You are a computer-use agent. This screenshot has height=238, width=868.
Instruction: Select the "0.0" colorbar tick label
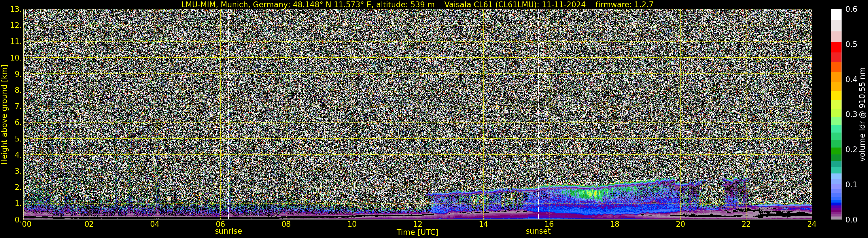coord(852,220)
